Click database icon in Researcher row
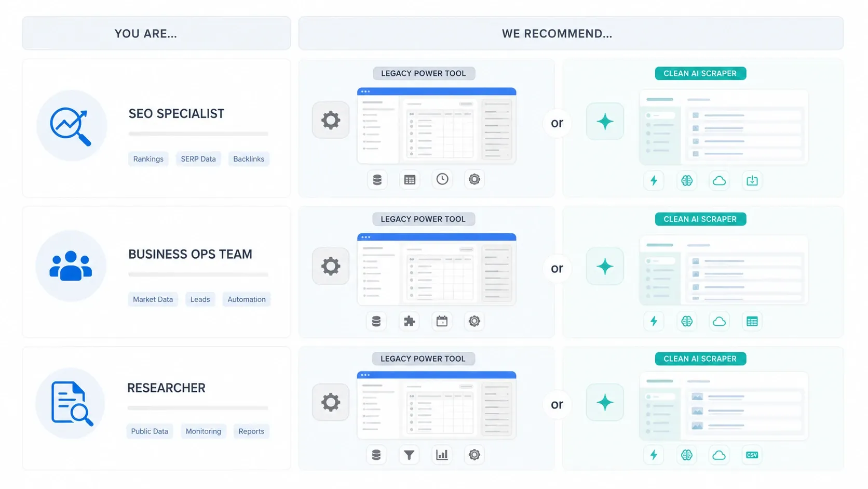Image resolution: width=868 pixels, height=489 pixels. pyautogui.click(x=376, y=455)
